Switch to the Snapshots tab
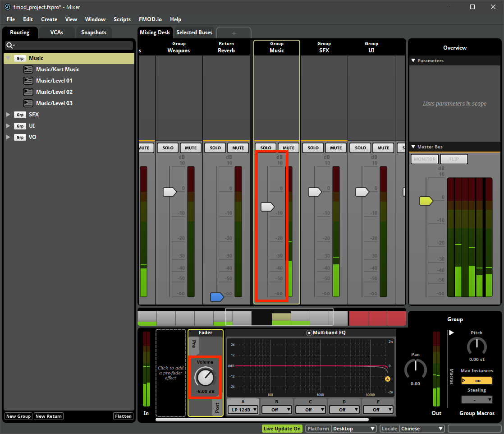Image resolution: width=504 pixels, height=434 pixels. pyautogui.click(x=94, y=32)
